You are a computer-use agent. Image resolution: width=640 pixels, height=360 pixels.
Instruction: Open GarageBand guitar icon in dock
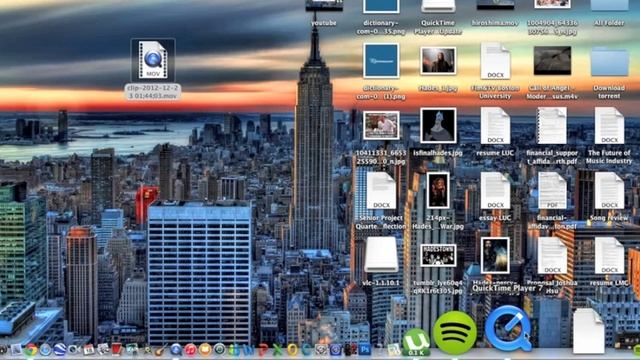(x=161, y=349)
